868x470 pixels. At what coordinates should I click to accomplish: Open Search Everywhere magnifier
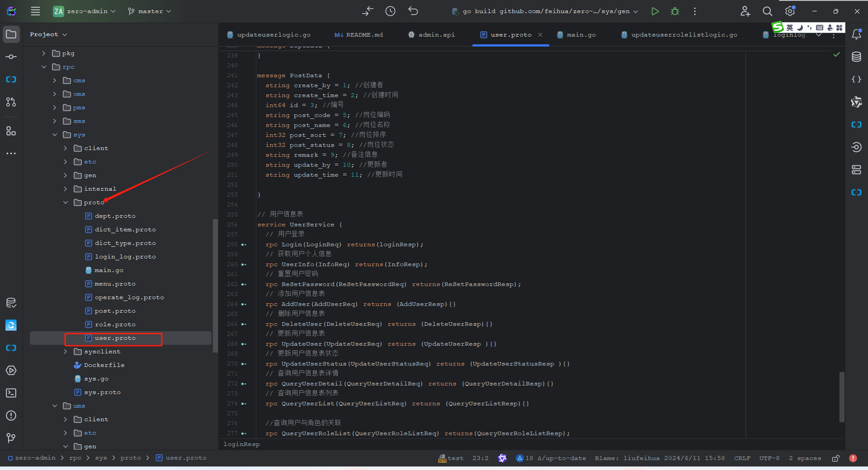pyautogui.click(x=767, y=11)
